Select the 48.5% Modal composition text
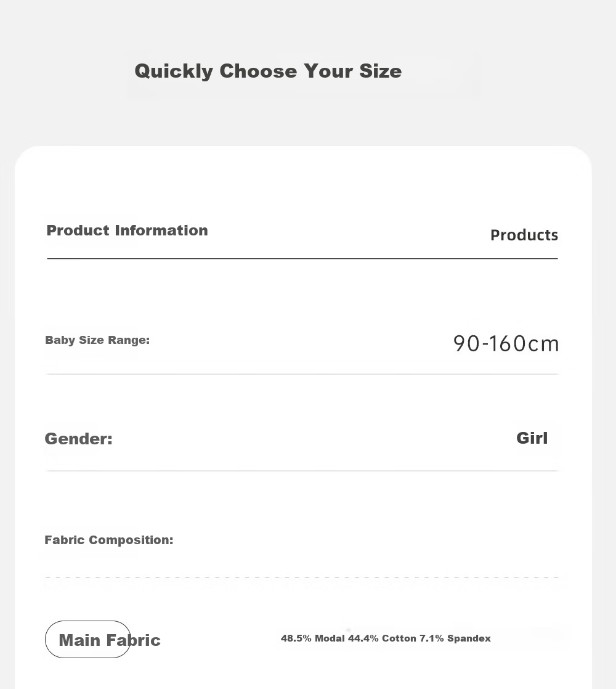The image size is (616, 689). pyautogui.click(x=312, y=638)
